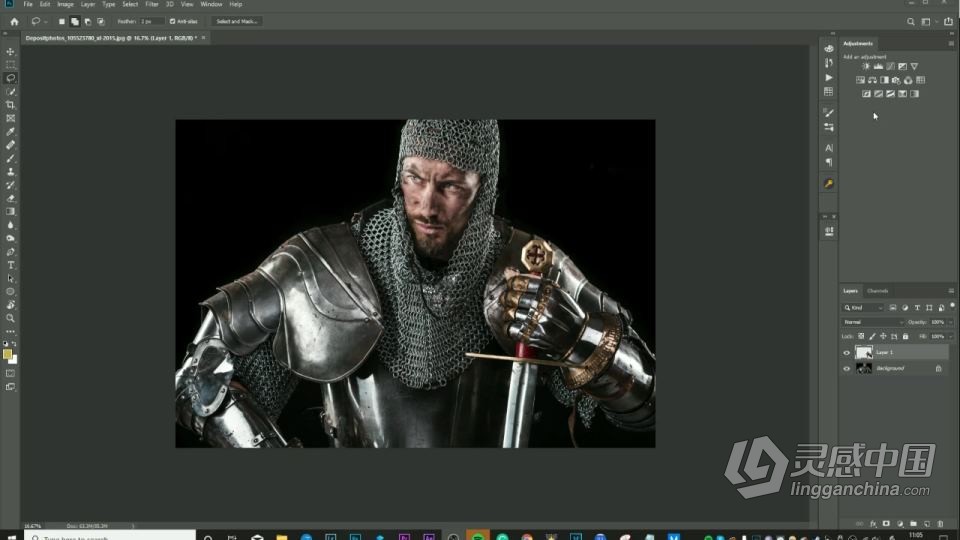Open the Character panel icon
The width and height of the screenshot is (960, 540).
[x=828, y=148]
